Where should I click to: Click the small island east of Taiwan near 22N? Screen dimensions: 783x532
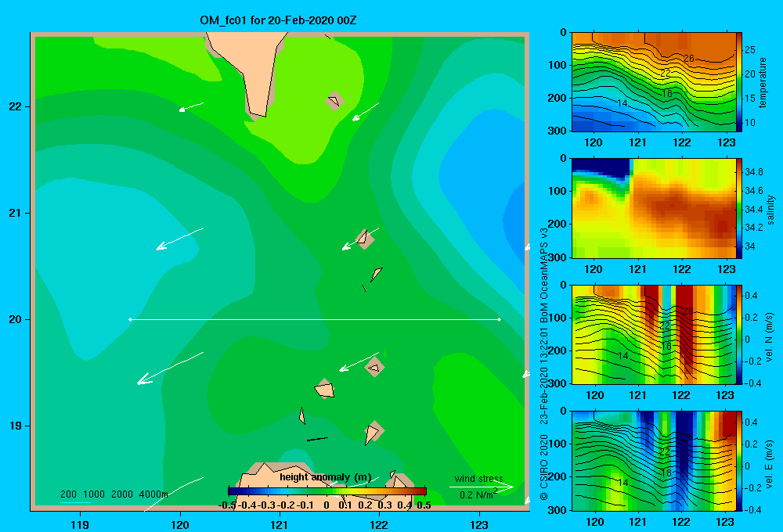(x=334, y=101)
